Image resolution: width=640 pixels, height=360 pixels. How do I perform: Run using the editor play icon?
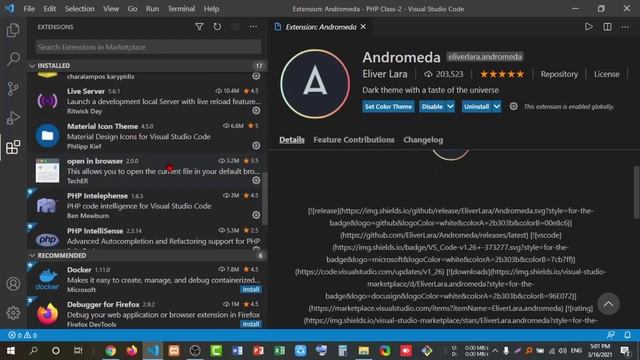(588, 27)
